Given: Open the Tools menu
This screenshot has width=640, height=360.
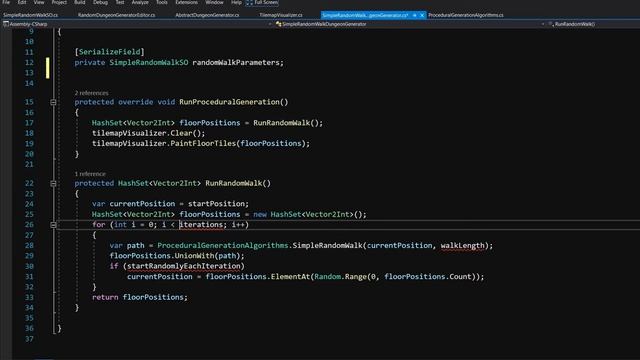Looking at the screenshot, I should 162,2.
